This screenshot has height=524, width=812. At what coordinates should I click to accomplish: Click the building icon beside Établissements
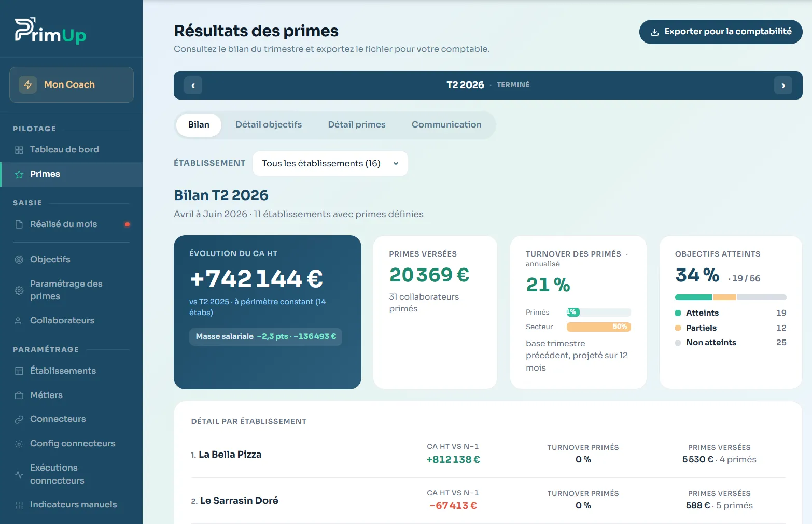pos(19,371)
